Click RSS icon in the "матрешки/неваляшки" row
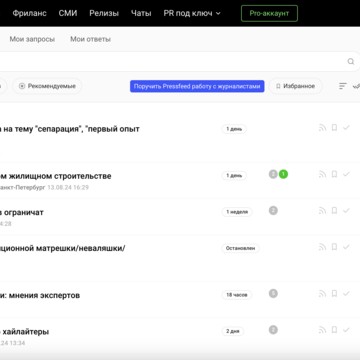Image resolution: width=360 pixels, height=360 pixels. tap(322, 247)
